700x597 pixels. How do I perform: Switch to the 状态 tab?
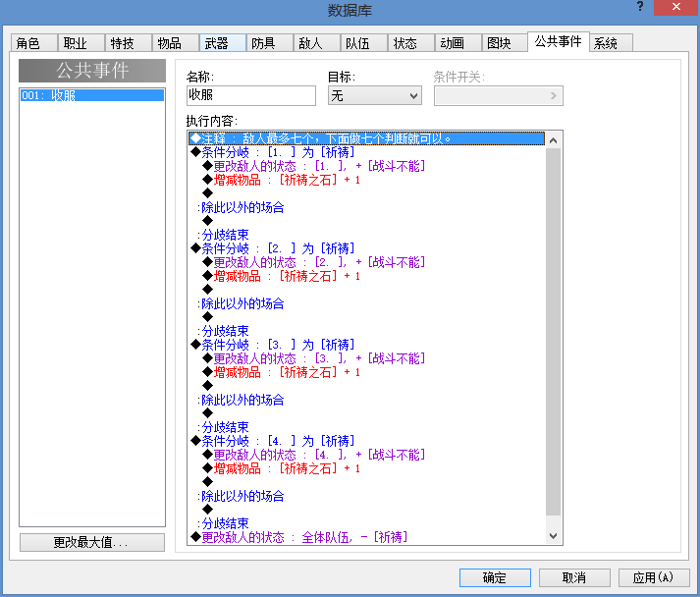click(x=411, y=43)
